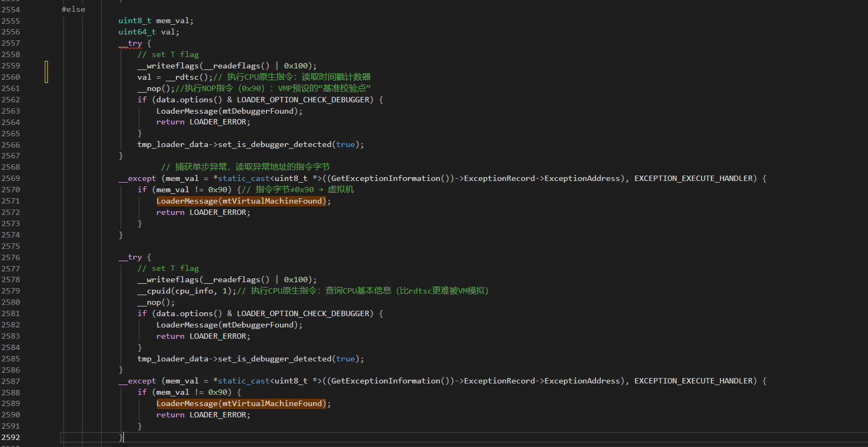Place cursor at the closing brace on line 2592
The image size is (868, 447).
[121, 437]
